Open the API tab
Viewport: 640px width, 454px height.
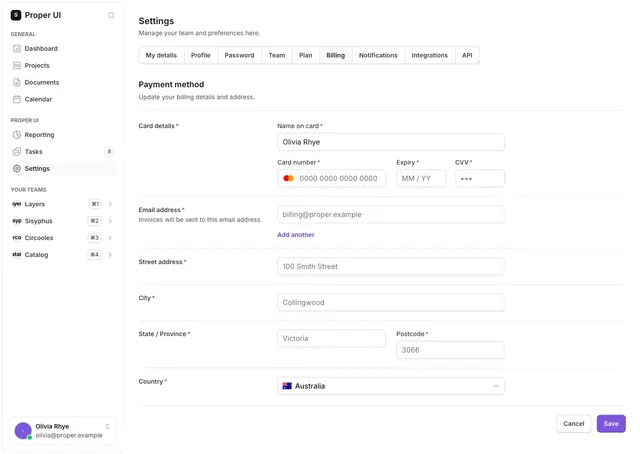[x=467, y=55]
